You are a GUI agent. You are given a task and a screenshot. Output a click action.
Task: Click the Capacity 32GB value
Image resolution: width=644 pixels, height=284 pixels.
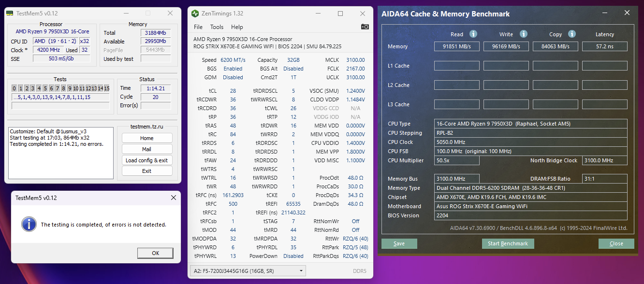click(293, 60)
